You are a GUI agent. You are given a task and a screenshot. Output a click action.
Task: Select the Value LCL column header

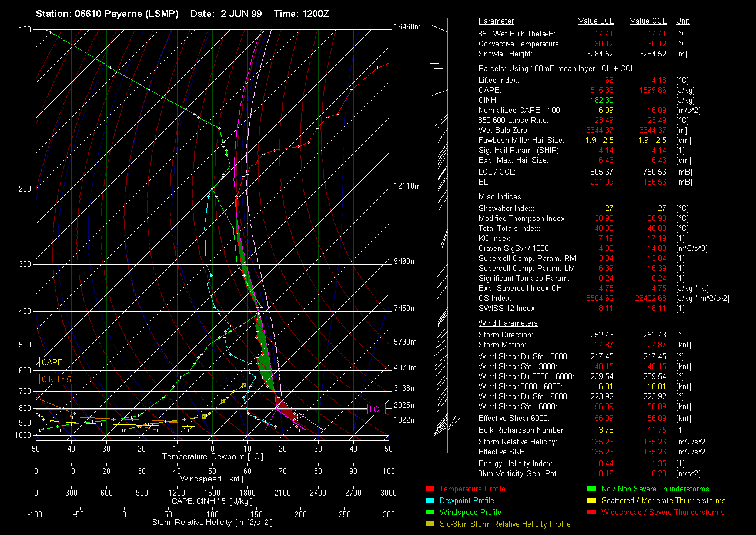pos(596,21)
